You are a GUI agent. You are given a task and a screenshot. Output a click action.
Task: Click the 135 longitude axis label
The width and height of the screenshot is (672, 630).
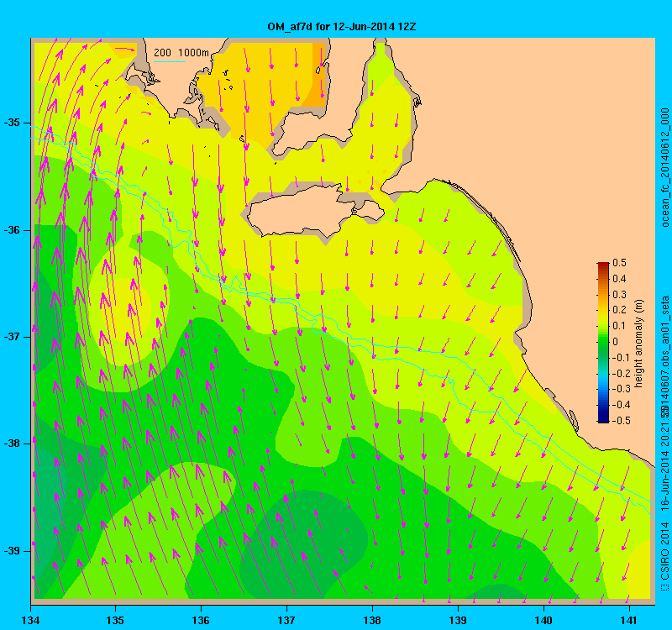(115, 620)
